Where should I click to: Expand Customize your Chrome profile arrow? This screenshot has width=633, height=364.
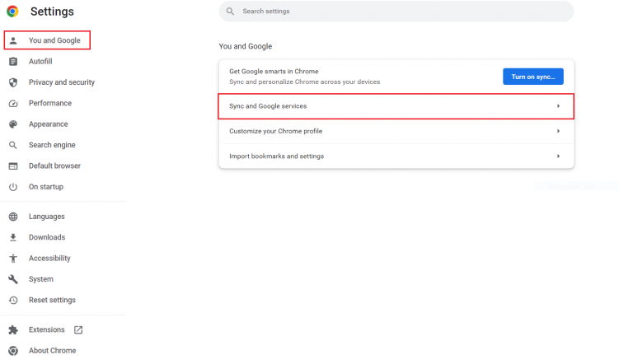tap(558, 131)
